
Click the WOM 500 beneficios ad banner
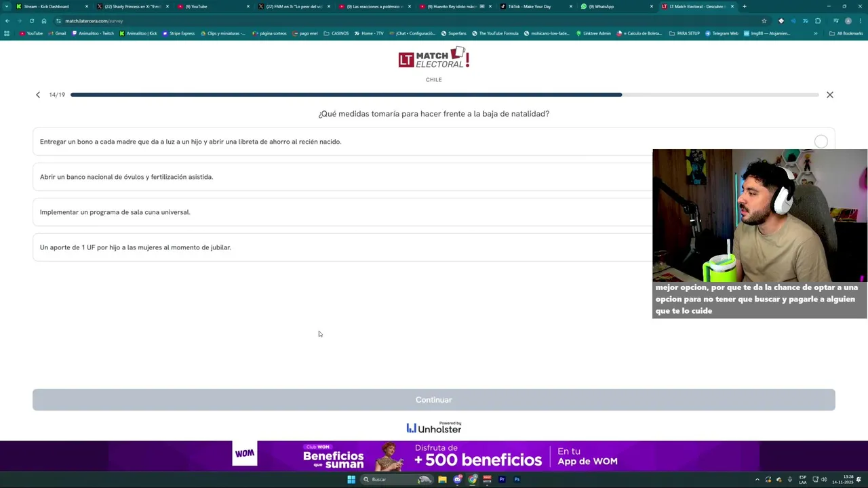(x=434, y=456)
